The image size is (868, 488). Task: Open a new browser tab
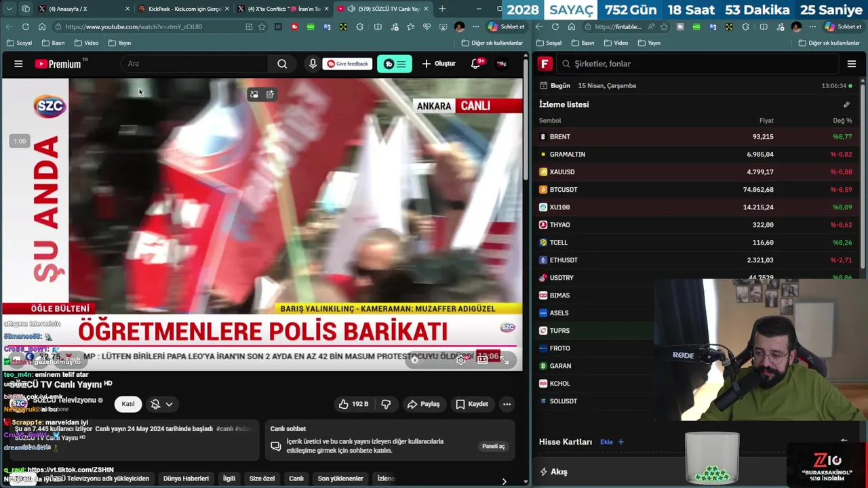click(x=442, y=9)
